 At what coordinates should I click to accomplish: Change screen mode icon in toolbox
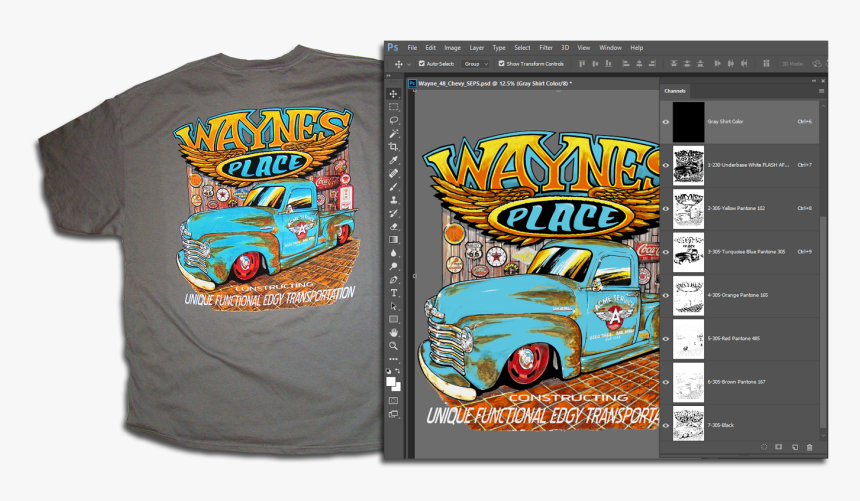pos(393,414)
